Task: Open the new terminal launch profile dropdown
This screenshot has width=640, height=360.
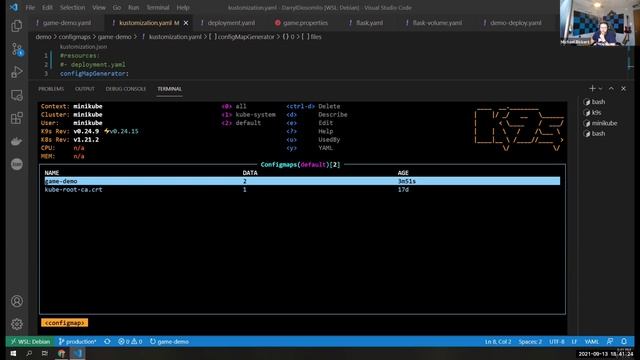Action: point(600,89)
